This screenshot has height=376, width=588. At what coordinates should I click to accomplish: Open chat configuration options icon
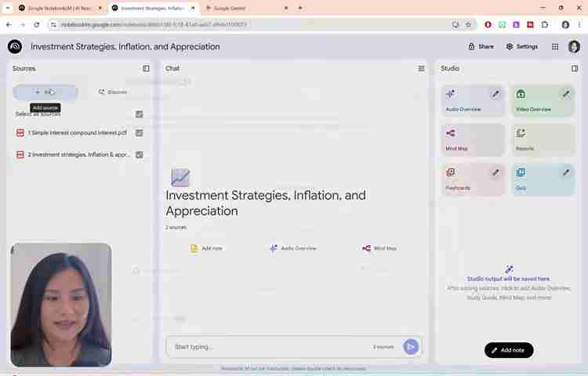click(421, 68)
